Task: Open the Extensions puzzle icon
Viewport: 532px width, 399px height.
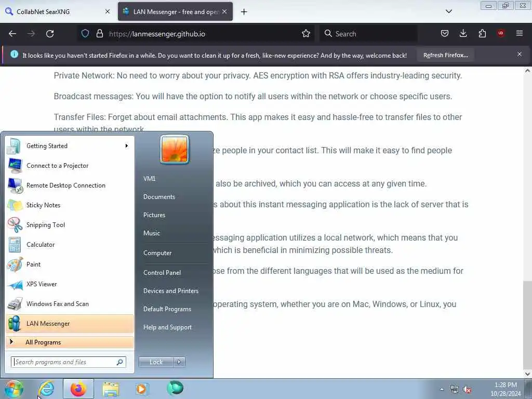Action: tap(482, 33)
